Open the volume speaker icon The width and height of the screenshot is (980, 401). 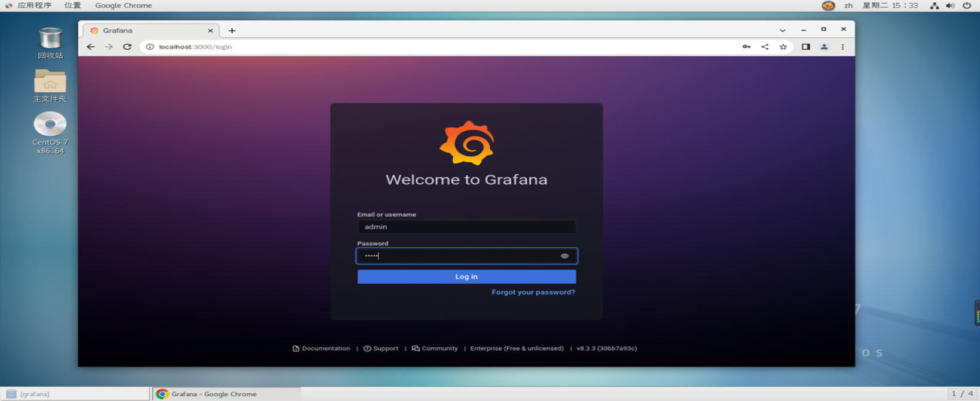pyautogui.click(x=950, y=5)
